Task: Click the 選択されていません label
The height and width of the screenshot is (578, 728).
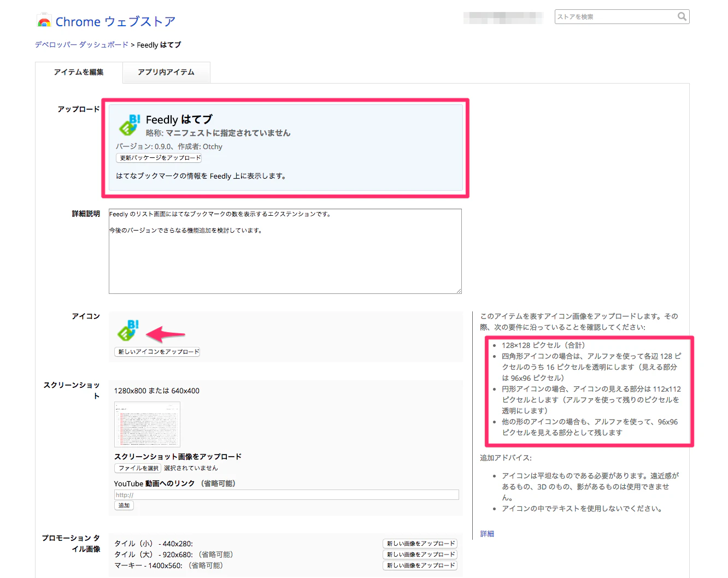Action: click(x=191, y=468)
